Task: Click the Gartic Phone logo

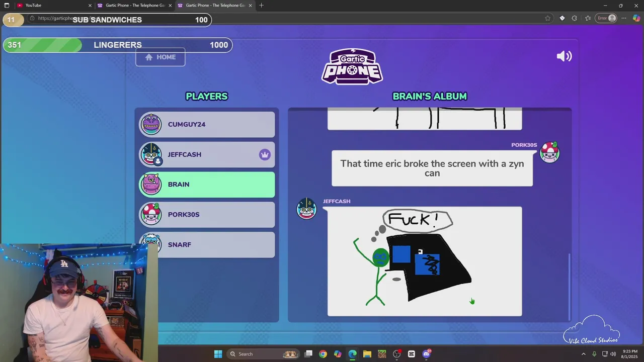Action: point(352,66)
